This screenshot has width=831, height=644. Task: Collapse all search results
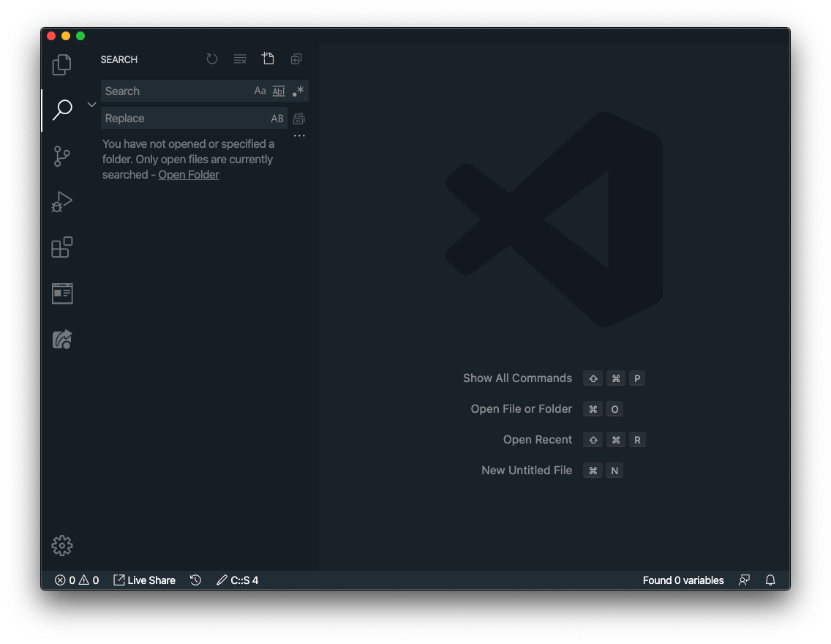click(296, 59)
